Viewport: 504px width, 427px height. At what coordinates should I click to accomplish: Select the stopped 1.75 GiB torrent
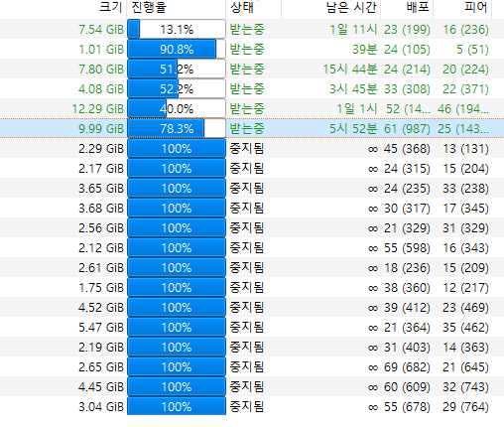252,287
